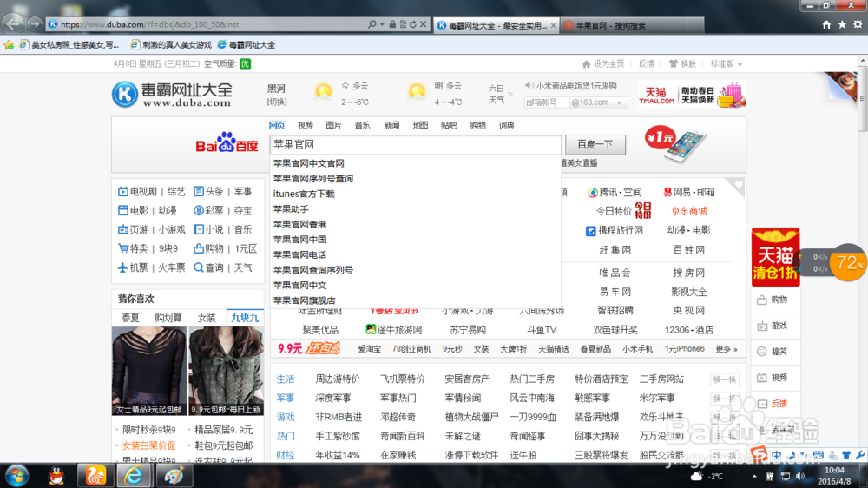Choose suggestion 苹果官网旗舰店
This screenshot has width=868, height=488.
305,300
